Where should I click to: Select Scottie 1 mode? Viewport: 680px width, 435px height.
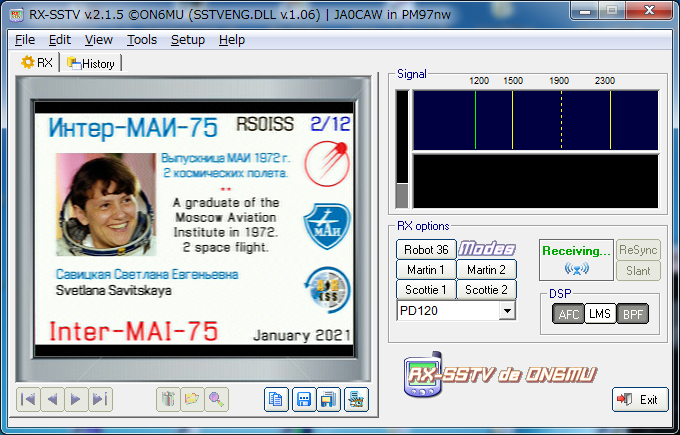426,290
